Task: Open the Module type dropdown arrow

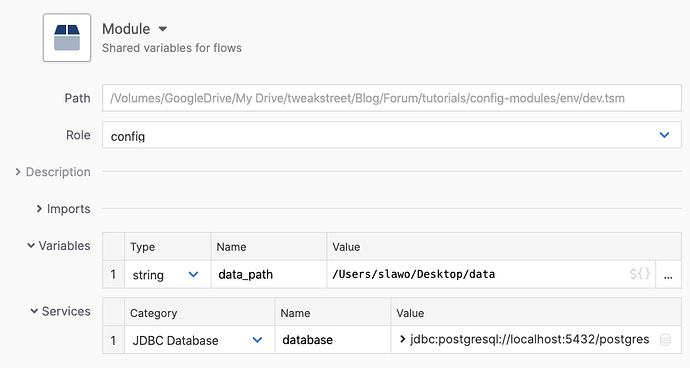Action: pyautogui.click(x=163, y=29)
